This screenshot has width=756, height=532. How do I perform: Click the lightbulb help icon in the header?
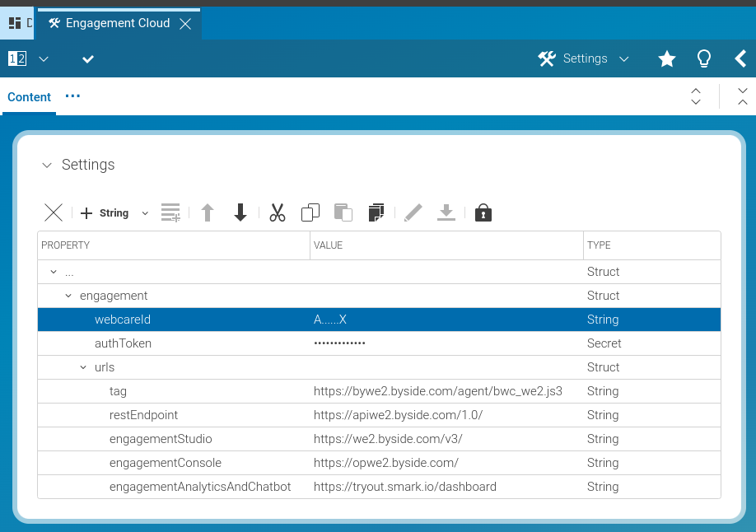pos(703,58)
